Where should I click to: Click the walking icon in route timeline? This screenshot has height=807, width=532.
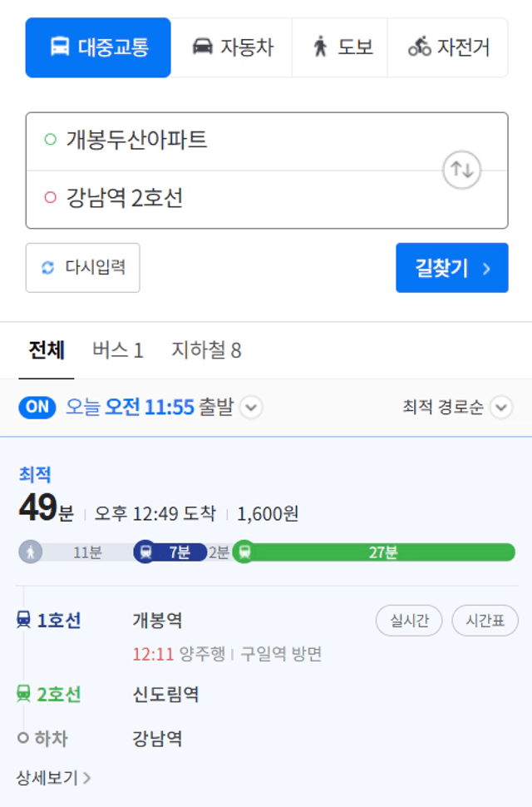(30, 552)
